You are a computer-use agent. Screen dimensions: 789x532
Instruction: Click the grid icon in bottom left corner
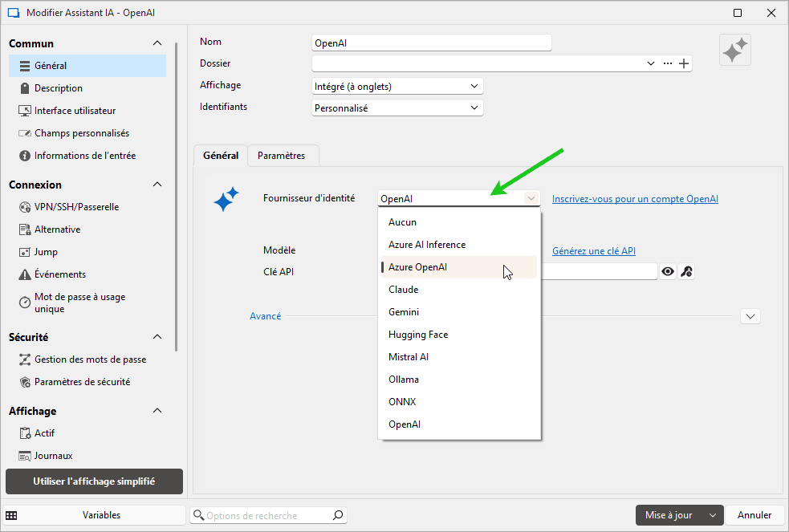pos(12,515)
